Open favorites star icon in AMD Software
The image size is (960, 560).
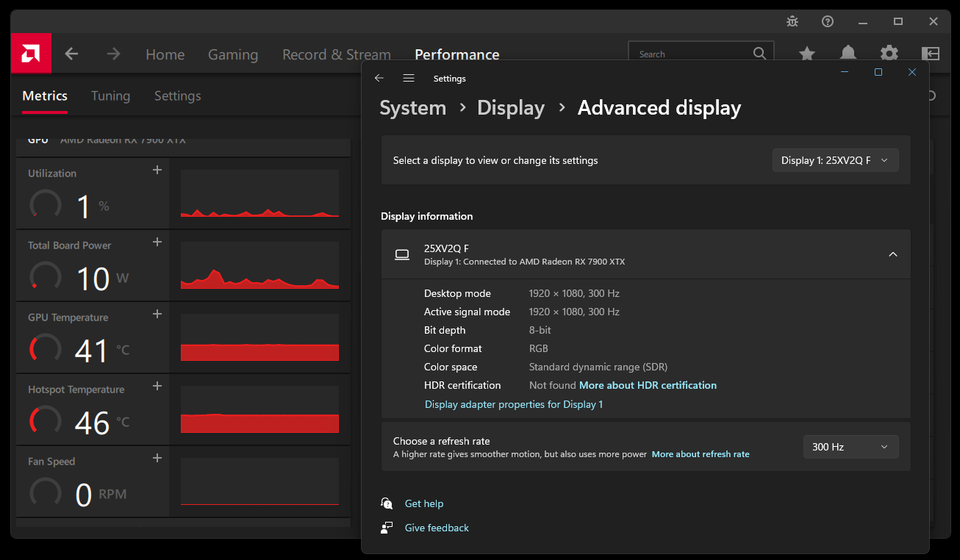pyautogui.click(x=807, y=53)
